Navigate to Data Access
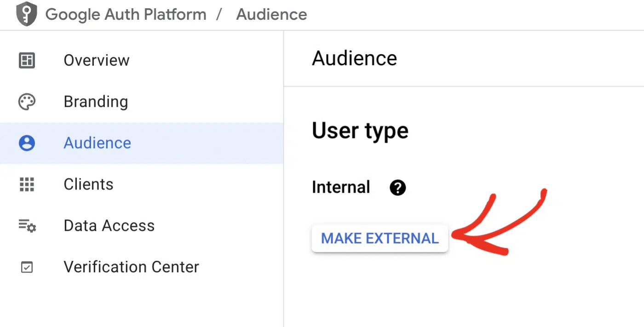 [142, 226]
